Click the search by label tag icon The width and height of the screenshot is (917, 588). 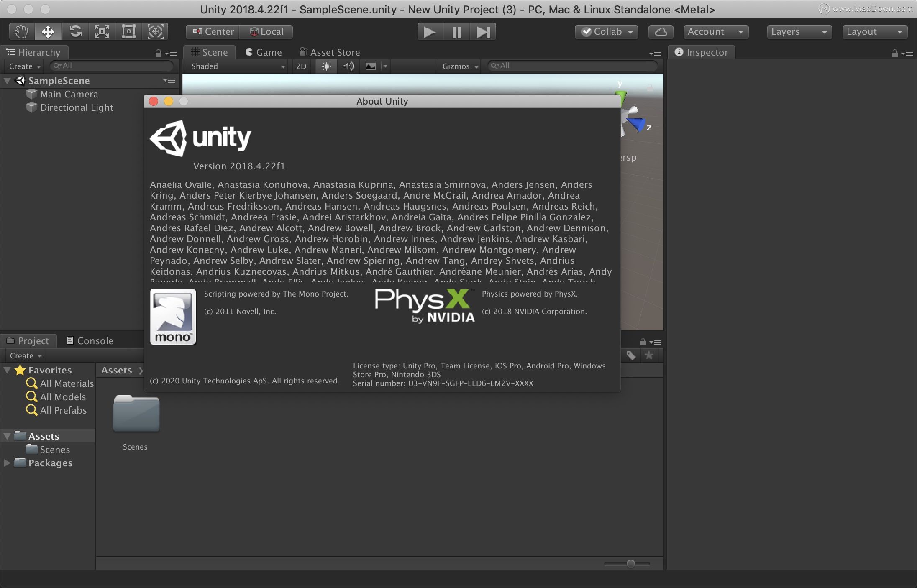coord(631,355)
